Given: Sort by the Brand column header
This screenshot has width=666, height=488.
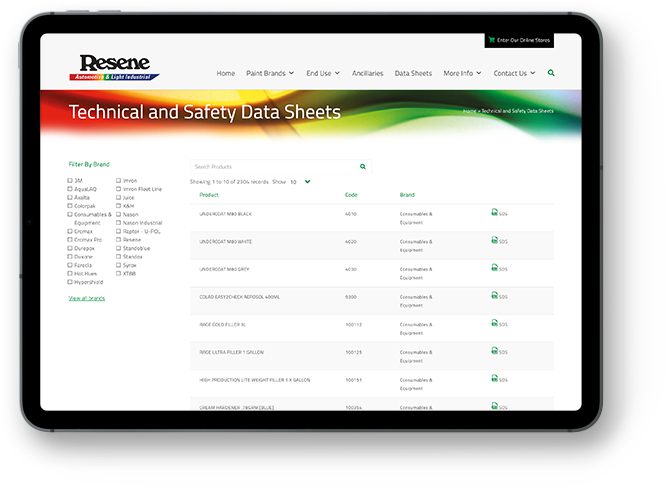Looking at the screenshot, I should pyautogui.click(x=407, y=195).
